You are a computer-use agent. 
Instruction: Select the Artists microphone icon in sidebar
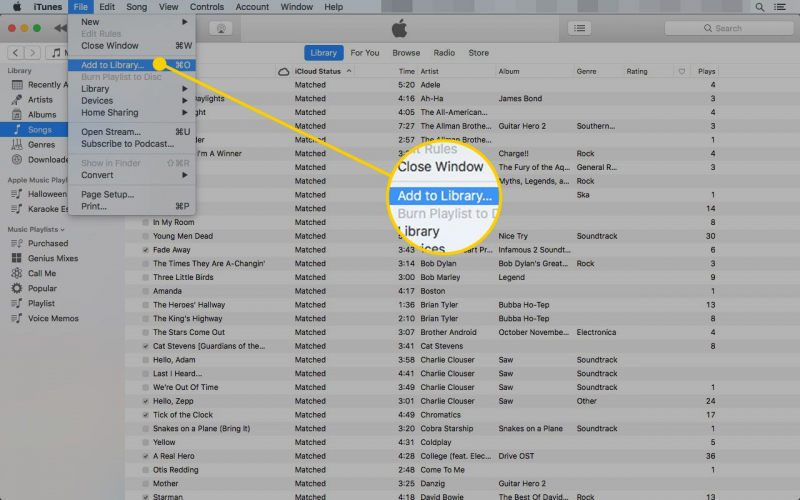pos(17,100)
